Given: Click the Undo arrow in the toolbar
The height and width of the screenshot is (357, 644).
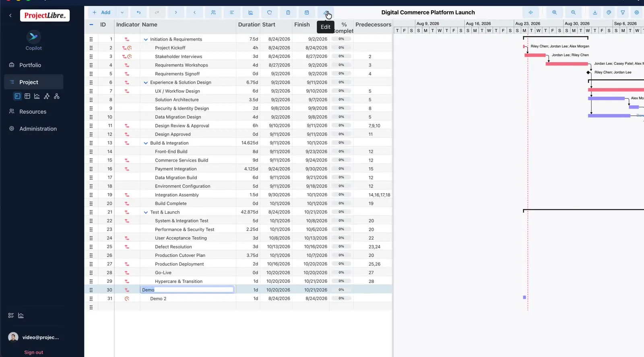Looking at the screenshot, I should tap(138, 12).
